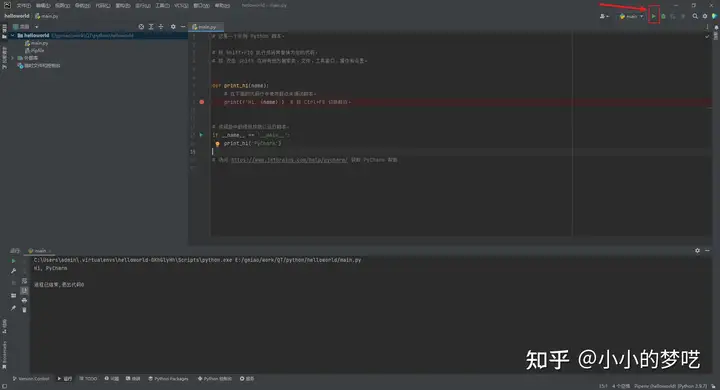Open the Help menu
Screen dimensions: 720x390
[x=222, y=6]
